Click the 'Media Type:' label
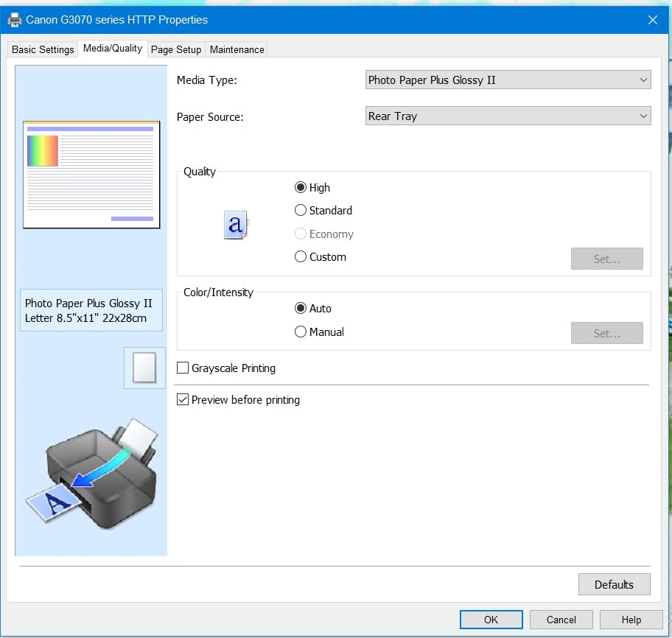The height and width of the screenshot is (638, 672). pos(206,80)
